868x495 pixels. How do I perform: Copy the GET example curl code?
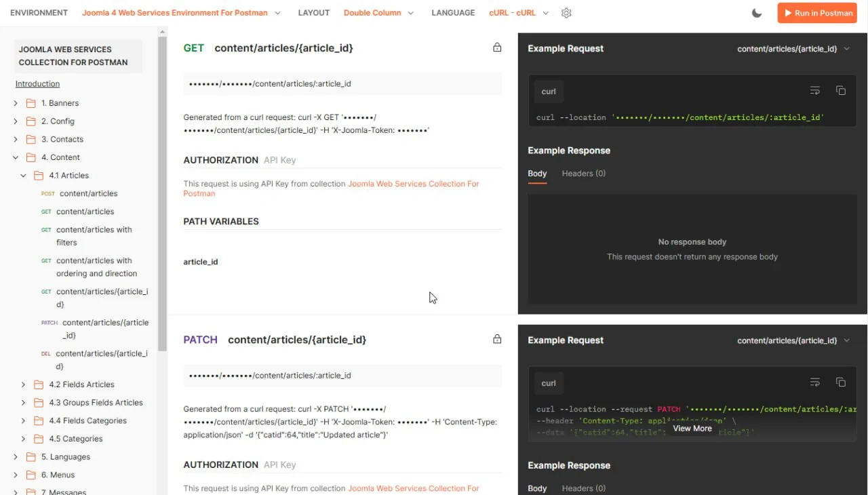[x=841, y=91]
